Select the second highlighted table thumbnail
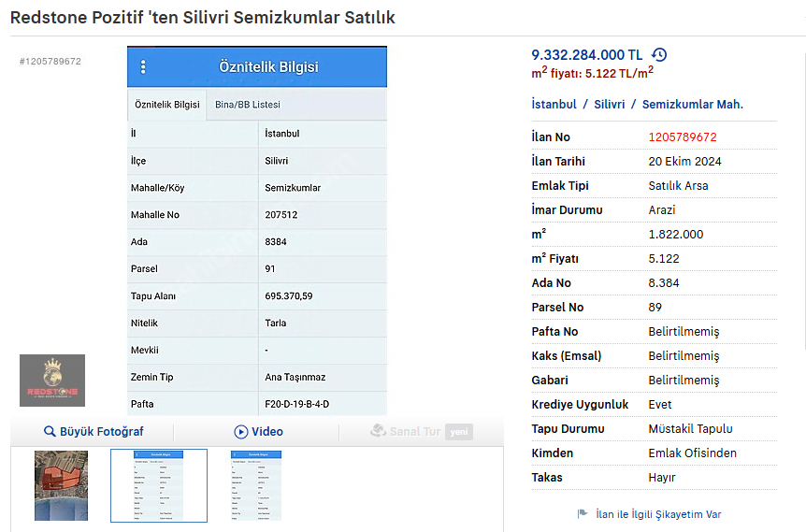This screenshot has width=806, height=532. tap(159, 485)
